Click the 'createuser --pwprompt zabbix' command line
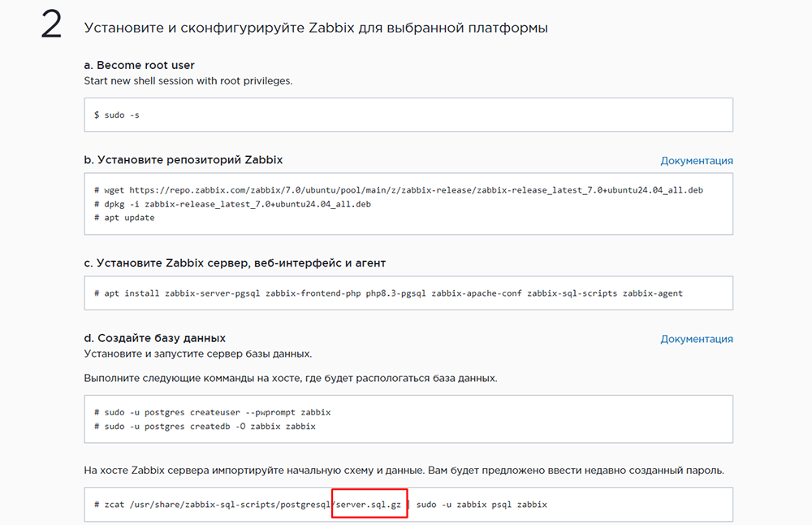Screen dimensions: 812x525 click(x=212, y=413)
